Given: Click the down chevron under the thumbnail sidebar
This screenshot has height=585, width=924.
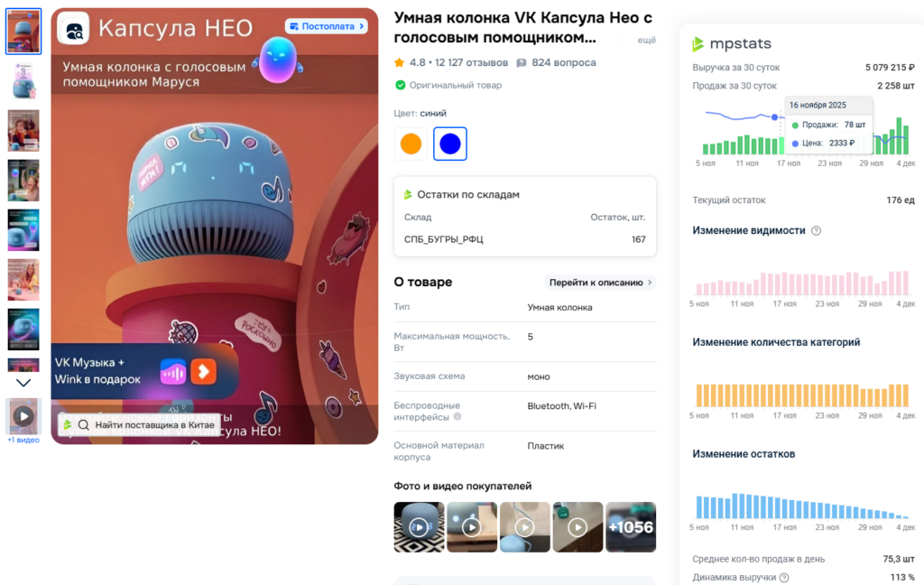Looking at the screenshot, I should [24, 384].
